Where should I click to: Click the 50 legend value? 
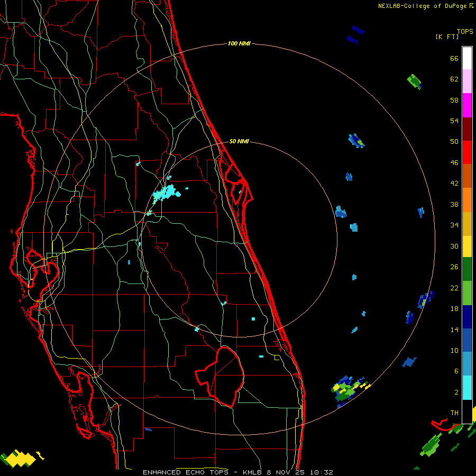point(454,142)
